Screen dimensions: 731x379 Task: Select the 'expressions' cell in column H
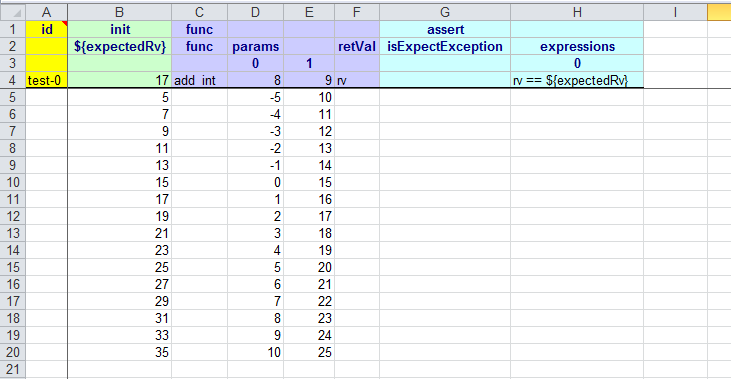pos(577,46)
